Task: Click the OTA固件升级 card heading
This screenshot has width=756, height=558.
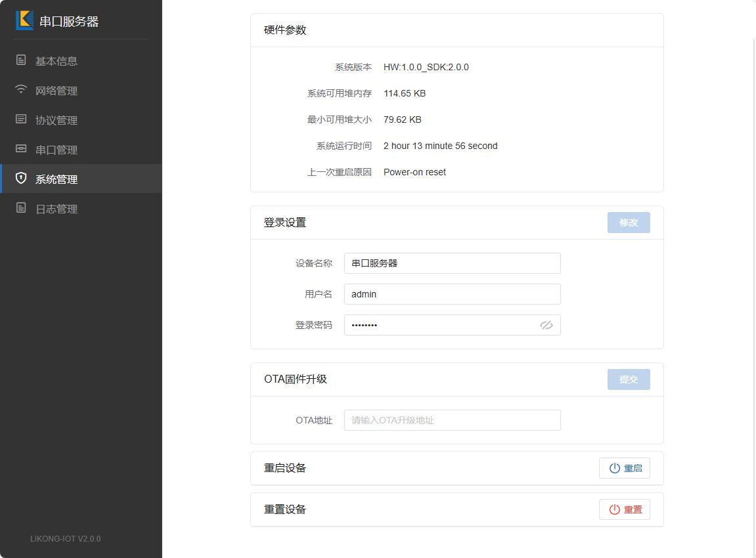Action: coord(296,379)
